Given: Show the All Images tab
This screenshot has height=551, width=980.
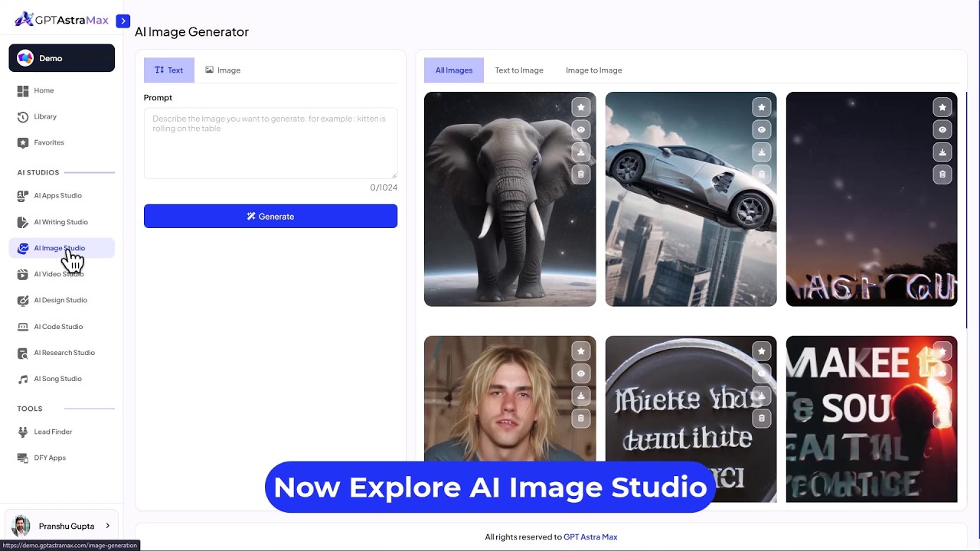Looking at the screenshot, I should 454,70.
